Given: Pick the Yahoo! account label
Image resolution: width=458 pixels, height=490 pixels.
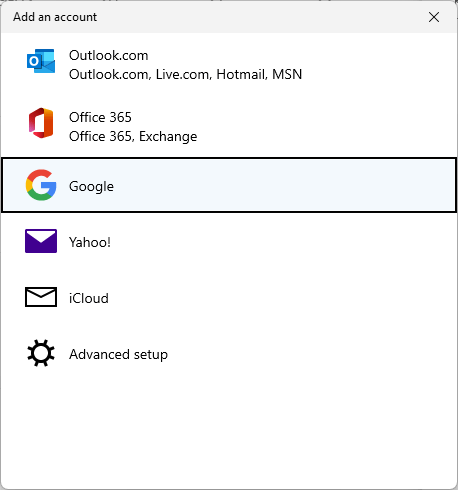Looking at the screenshot, I should pos(90,242).
